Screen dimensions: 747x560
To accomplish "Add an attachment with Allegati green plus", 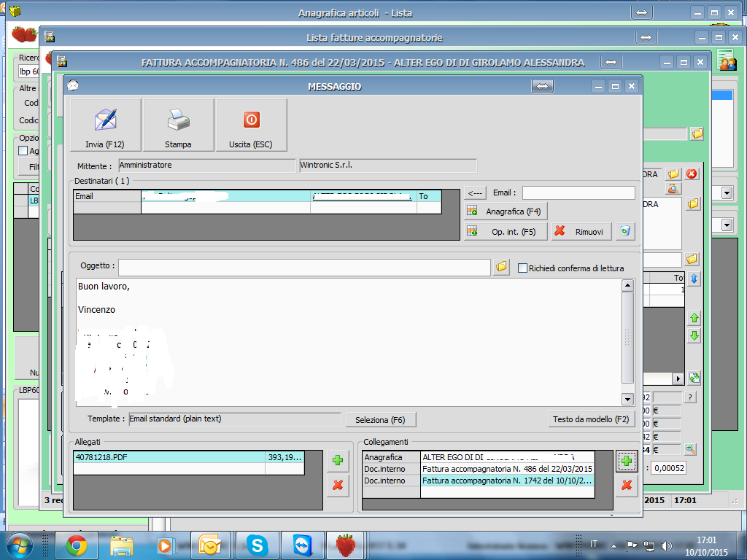I will (338, 460).
